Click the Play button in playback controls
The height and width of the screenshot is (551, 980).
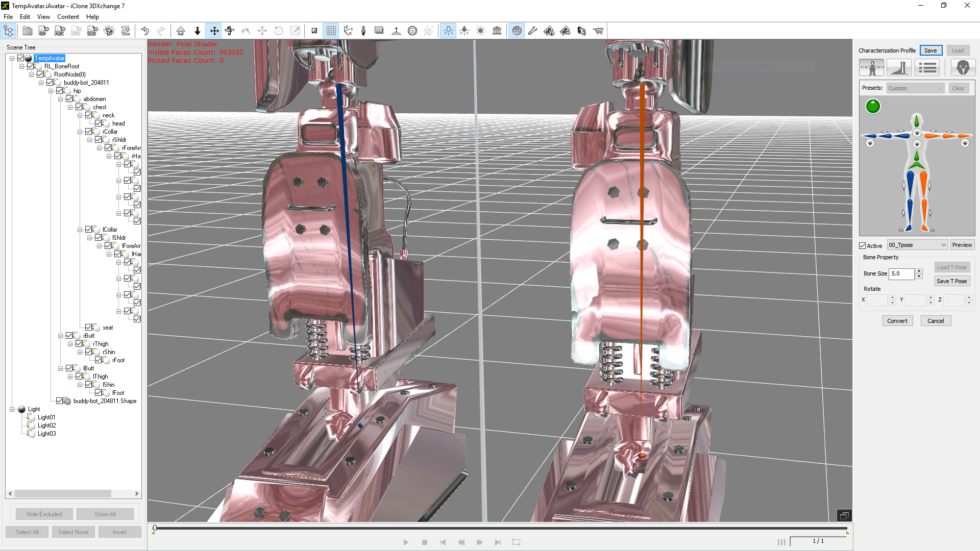point(406,542)
